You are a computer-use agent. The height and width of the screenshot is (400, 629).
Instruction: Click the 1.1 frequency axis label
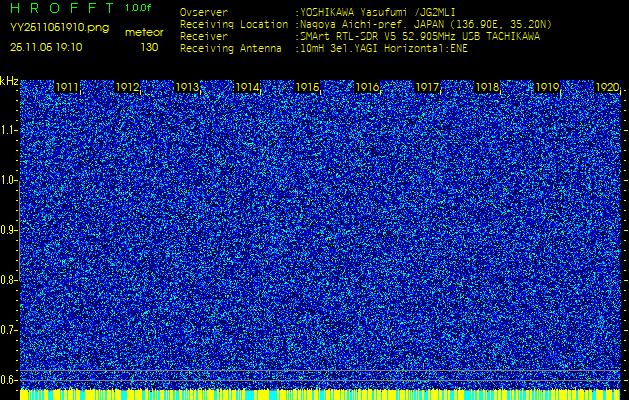point(9,130)
